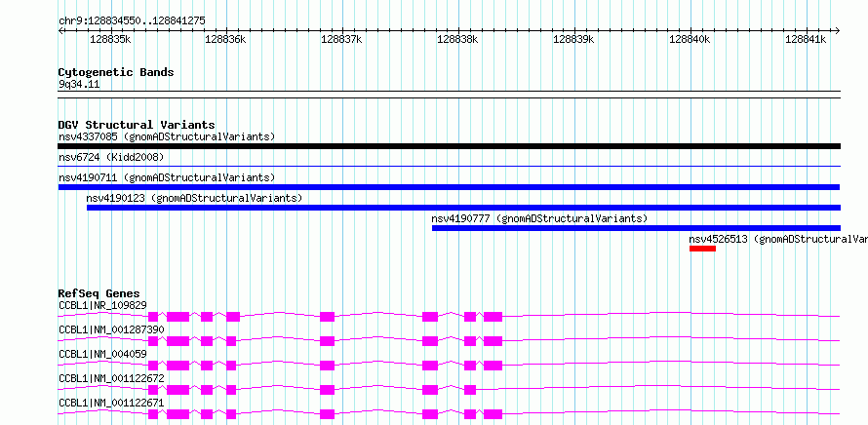Viewport: 868px width, 425px height.
Task: Select the 128841k ruler tick label
Action: [806, 39]
